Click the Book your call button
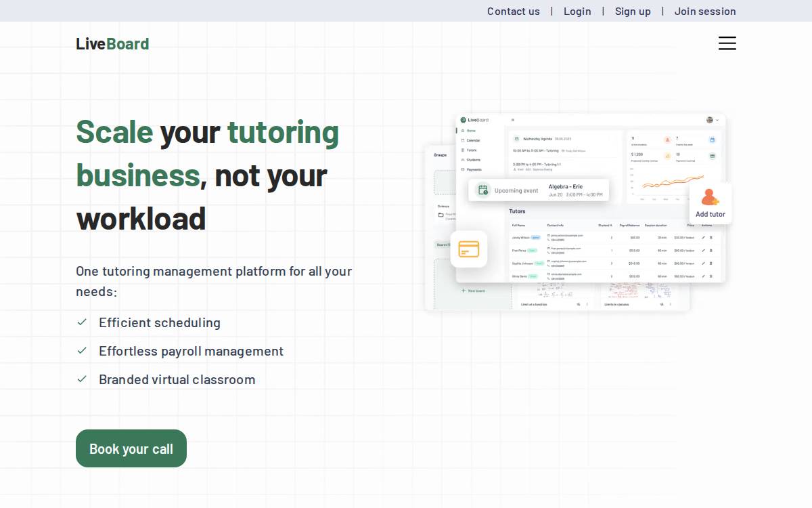The image size is (812, 508). [x=131, y=448]
